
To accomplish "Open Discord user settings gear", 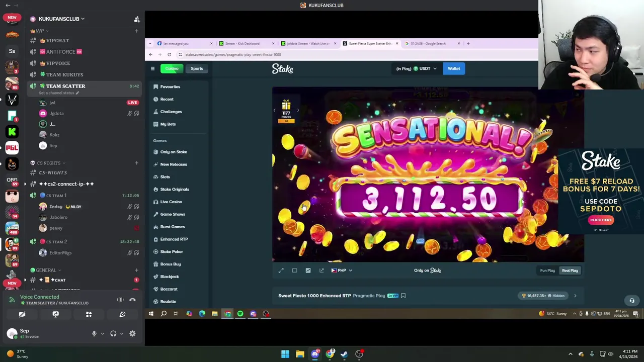I will coord(132,333).
